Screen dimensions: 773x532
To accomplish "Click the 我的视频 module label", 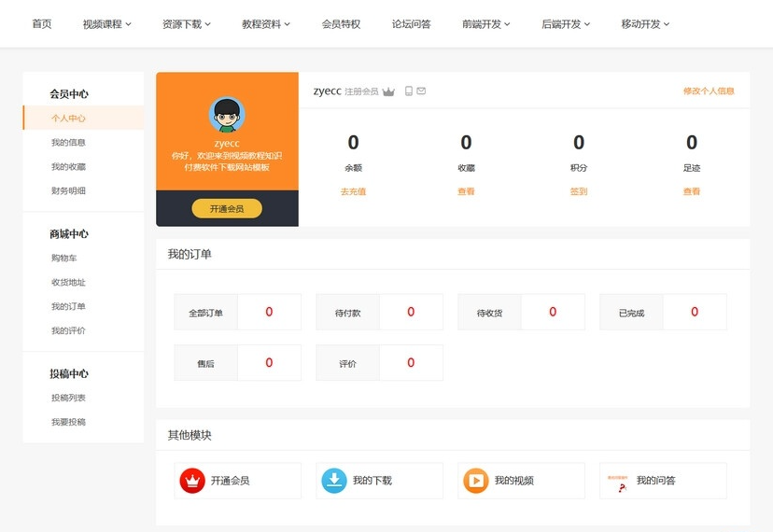I will [x=514, y=481].
